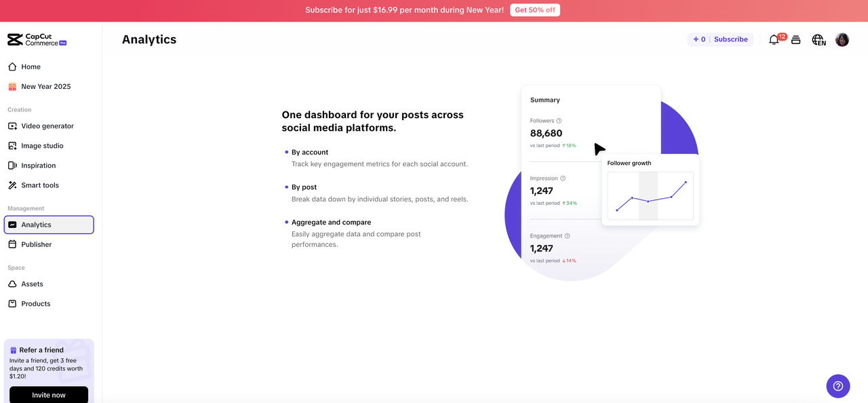Open the user profile avatar

click(x=842, y=40)
